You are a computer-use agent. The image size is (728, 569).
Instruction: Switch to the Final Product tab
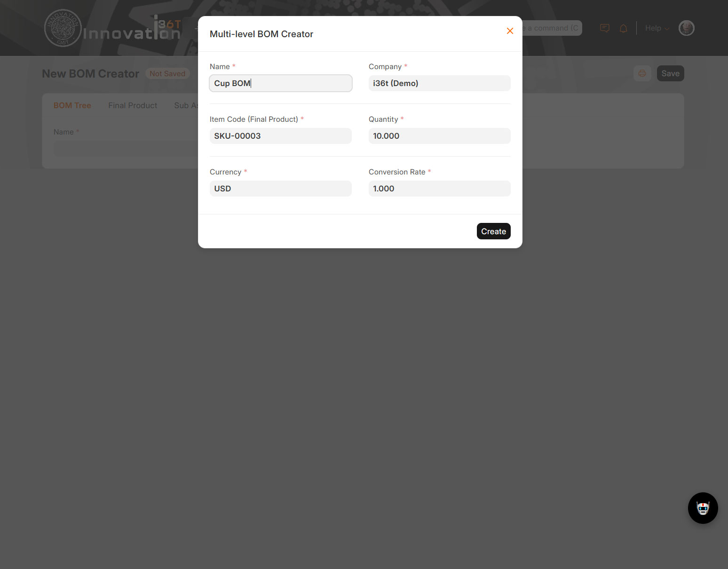(133, 105)
